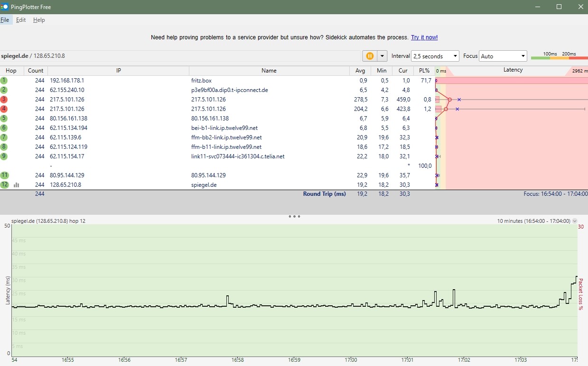Click hop 1 green circle icon
The height and width of the screenshot is (366, 588).
(x=4, y=81)
